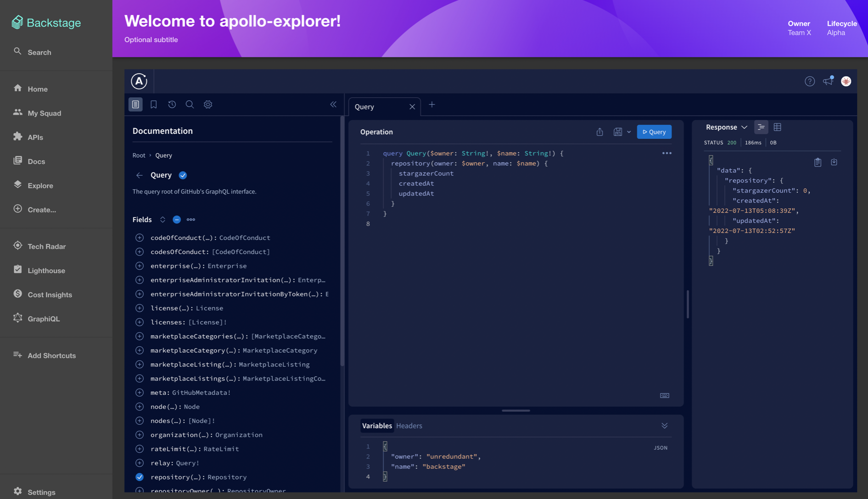Open the relay field documentation
868x499 pixels.
pos(175,463)
